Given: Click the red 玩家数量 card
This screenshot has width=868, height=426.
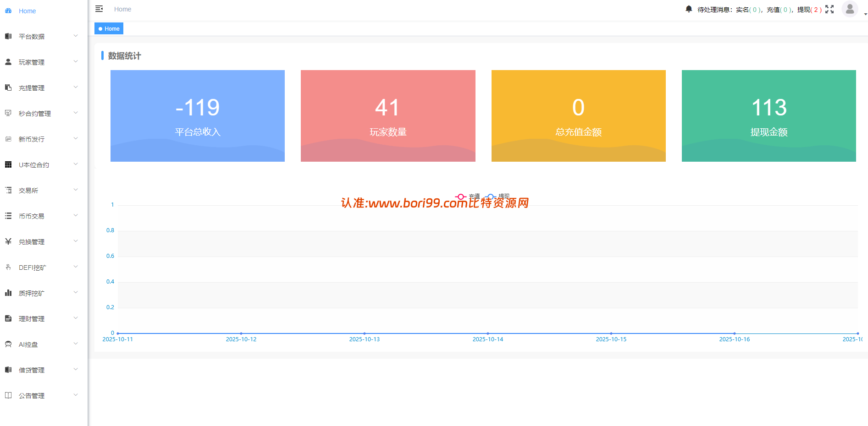Looking at the screenshot, I should pyautogui.click(x=388, y=116).
